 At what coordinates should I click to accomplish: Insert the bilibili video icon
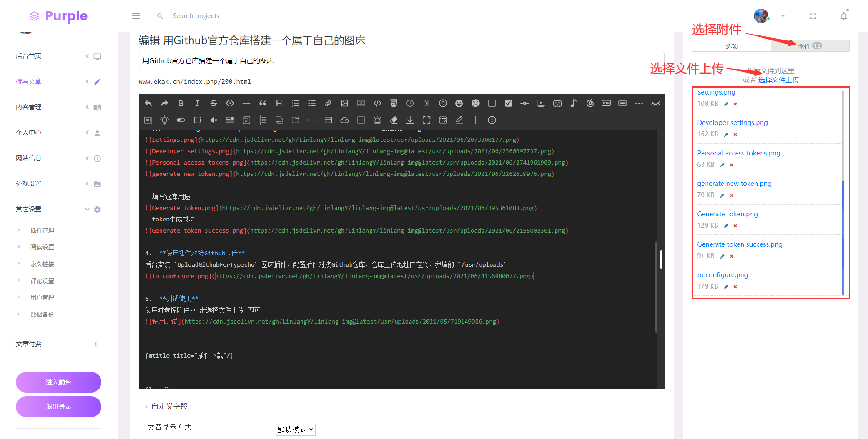click(557, 103)
